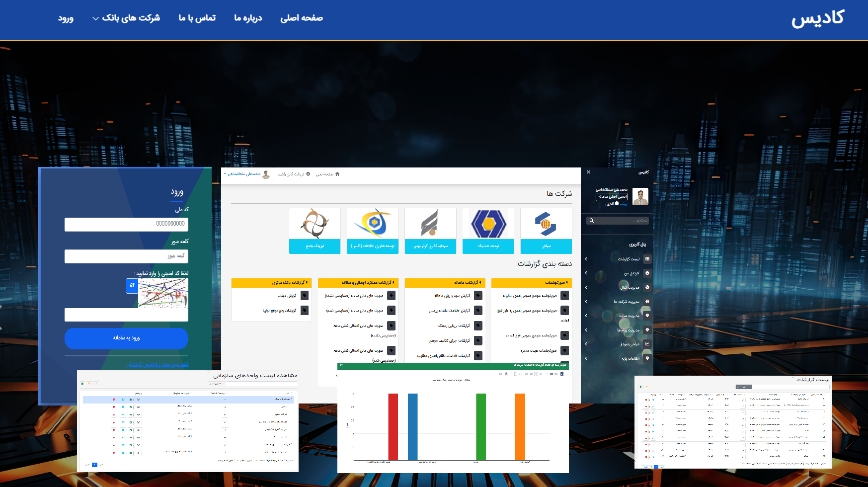Click the صرافی company logo tile
Viewport: 868px width, 487px height.
tap(546, 224)
